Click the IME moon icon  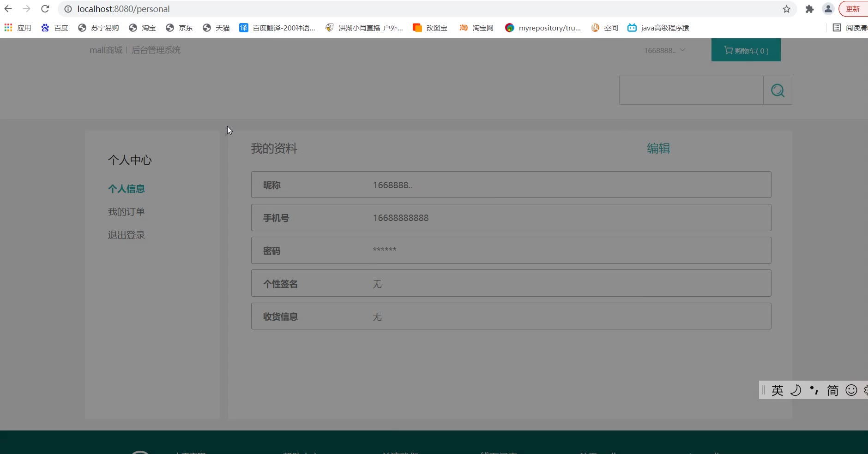796,390
